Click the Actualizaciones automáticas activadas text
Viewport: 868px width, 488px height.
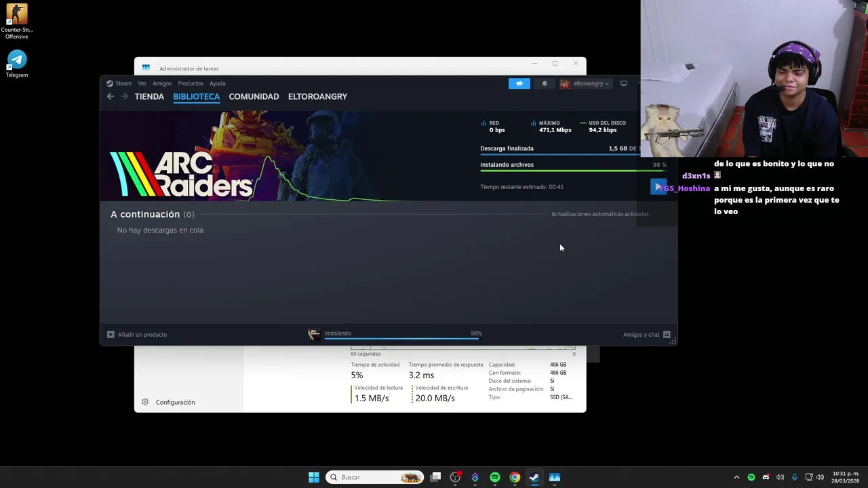click(600, 214)
